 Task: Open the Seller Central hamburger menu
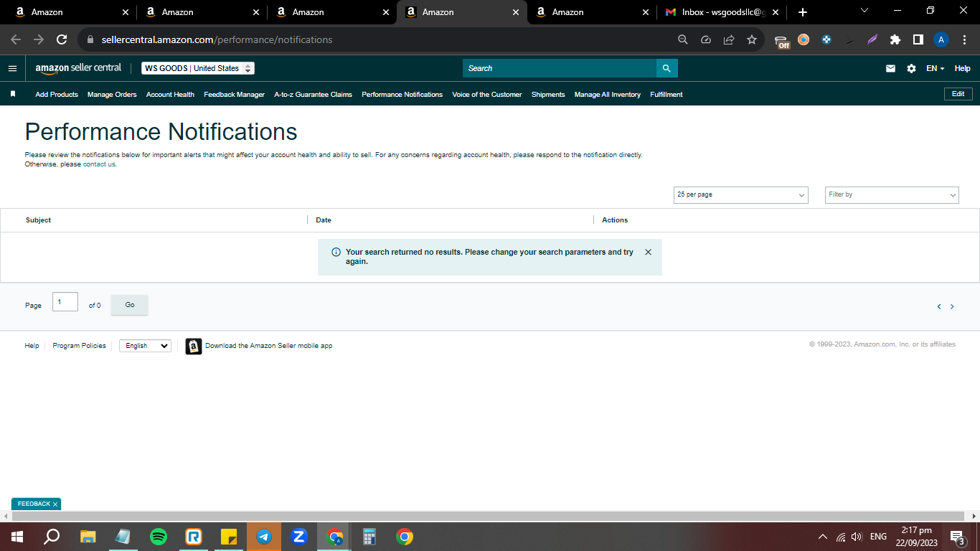[x=12, y=68]
